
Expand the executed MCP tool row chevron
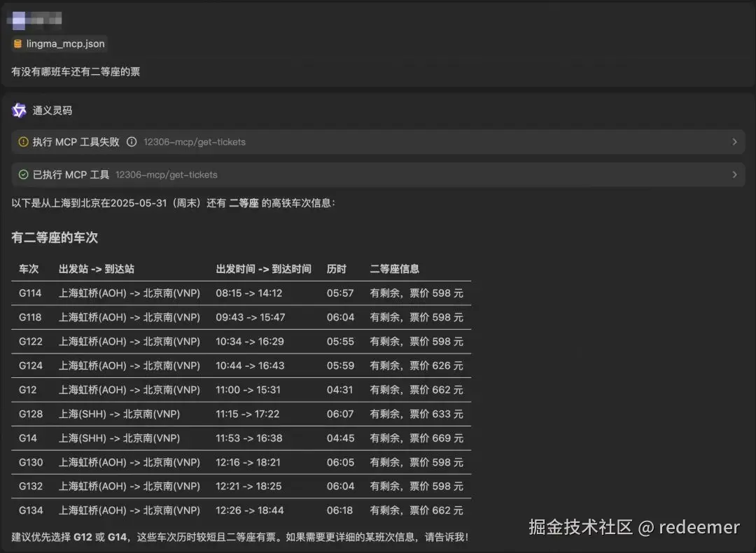tap(734, 174)
